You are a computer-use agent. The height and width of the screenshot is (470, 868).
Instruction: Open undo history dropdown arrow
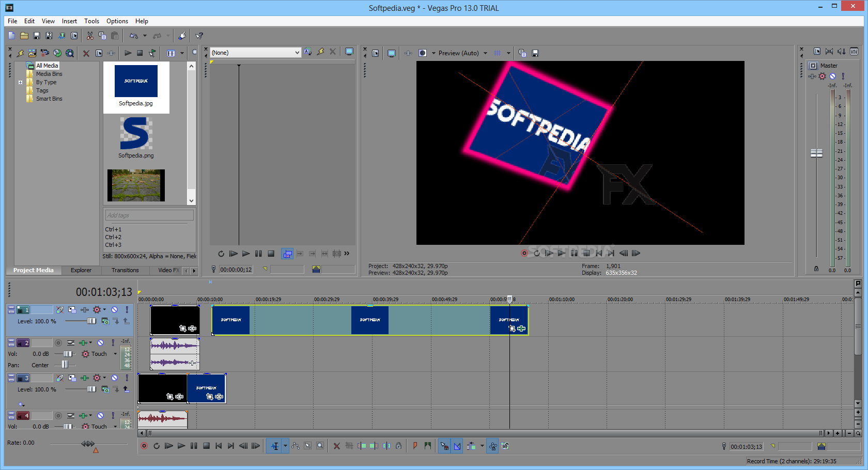(x=145, y=36)
